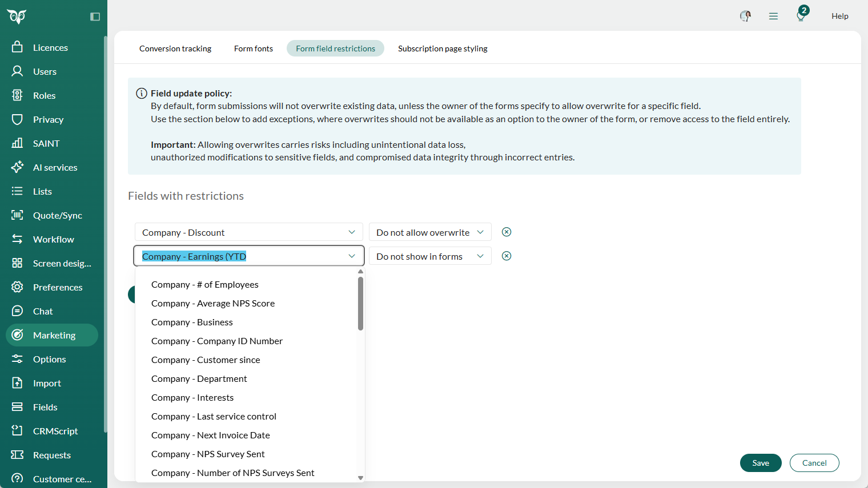Open Fields icon in sidebar
This screenshot has height=488, width=868.
[17, 406]
